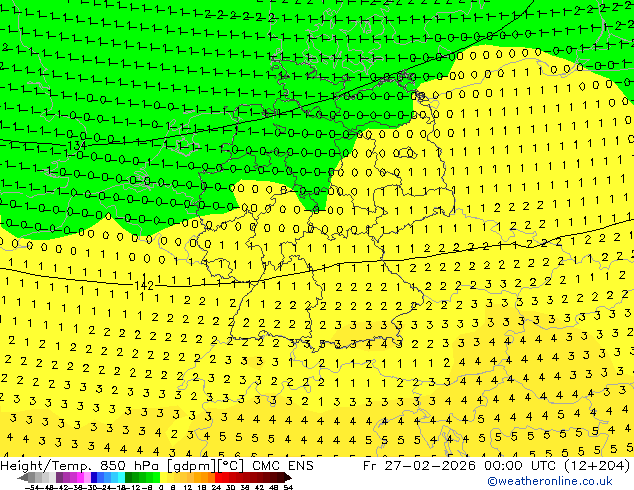Click the dark right arrow end of the color scale
Image resolution: width=634 pixels, height=490 pixels.
[288, 477]
